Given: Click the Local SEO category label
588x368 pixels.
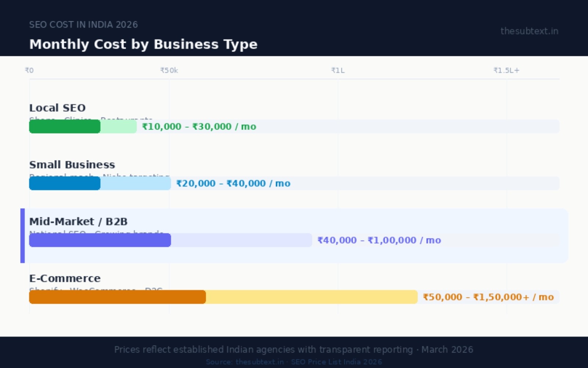Looking at the screenshot, I should click(57, 108).
